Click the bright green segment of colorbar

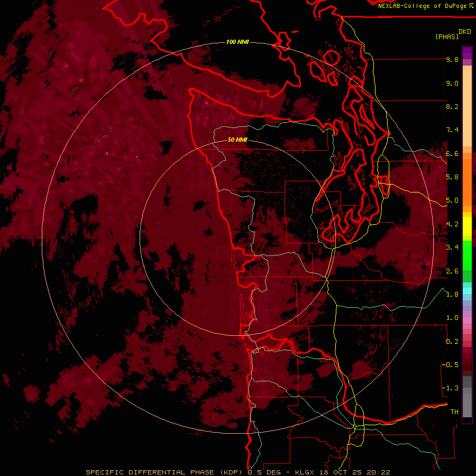(x=467, y=255)
